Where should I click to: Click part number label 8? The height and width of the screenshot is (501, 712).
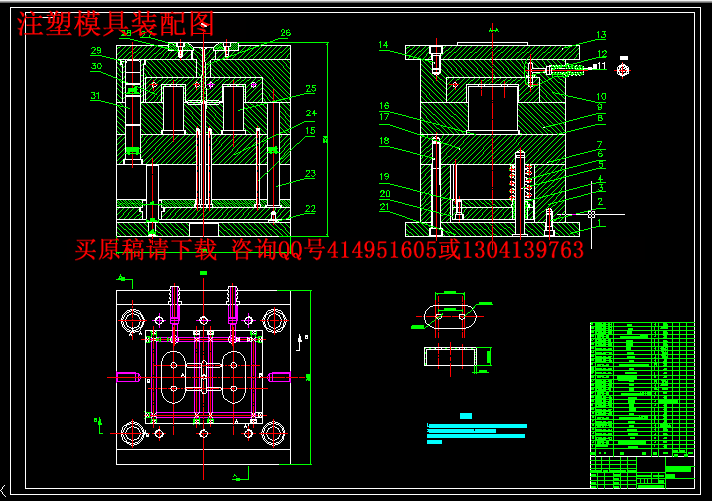pos(600,118)
